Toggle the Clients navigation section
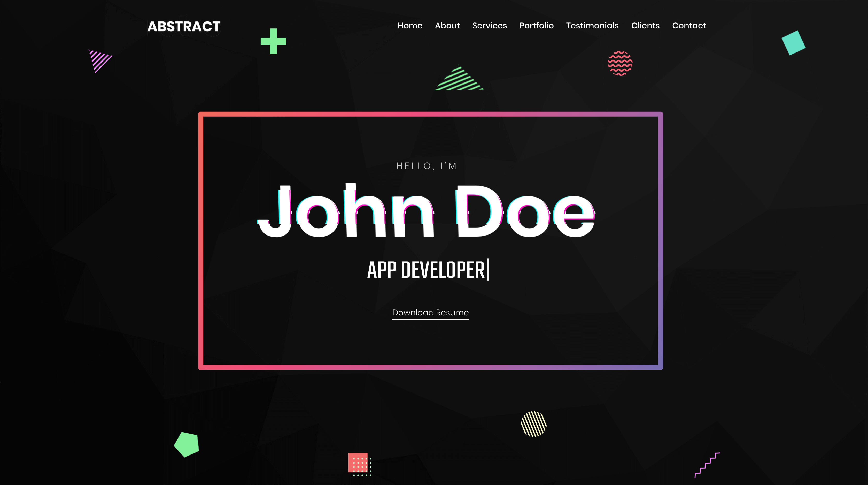The height and width of the screenshot is (485, 868). click(645, 26)
